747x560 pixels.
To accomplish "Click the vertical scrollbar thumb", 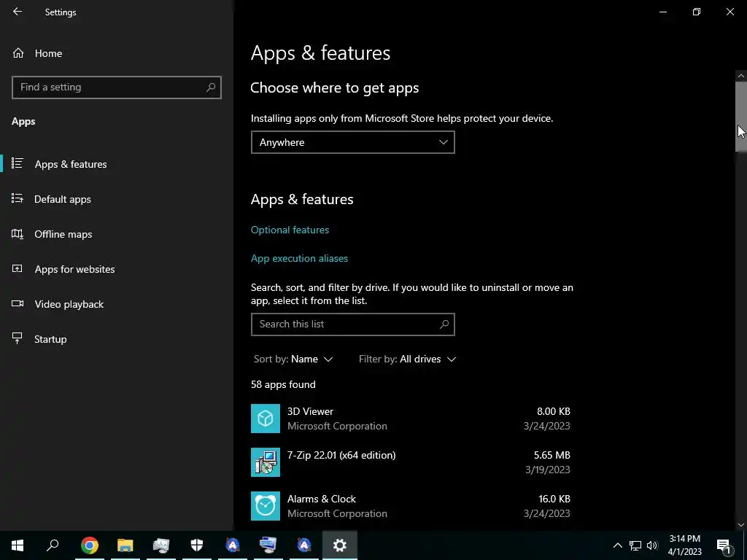I will coord(741,117).
